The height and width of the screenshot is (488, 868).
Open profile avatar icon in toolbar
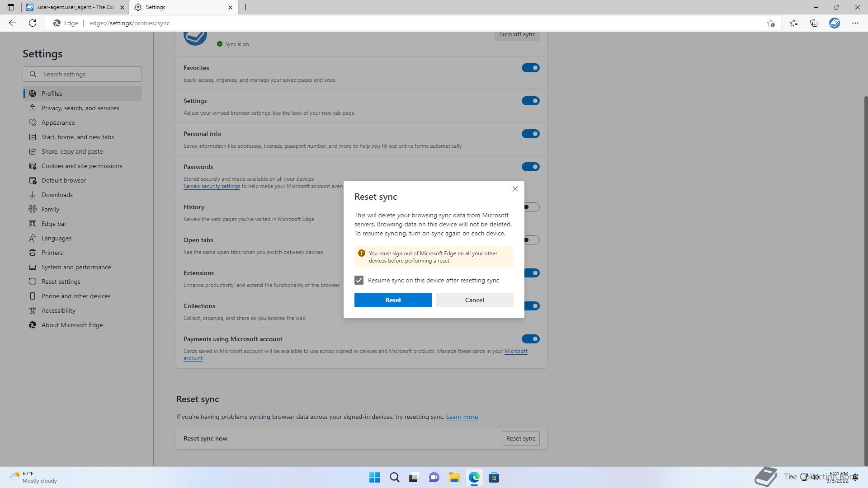pyautogui.click(x=834, y=23)
